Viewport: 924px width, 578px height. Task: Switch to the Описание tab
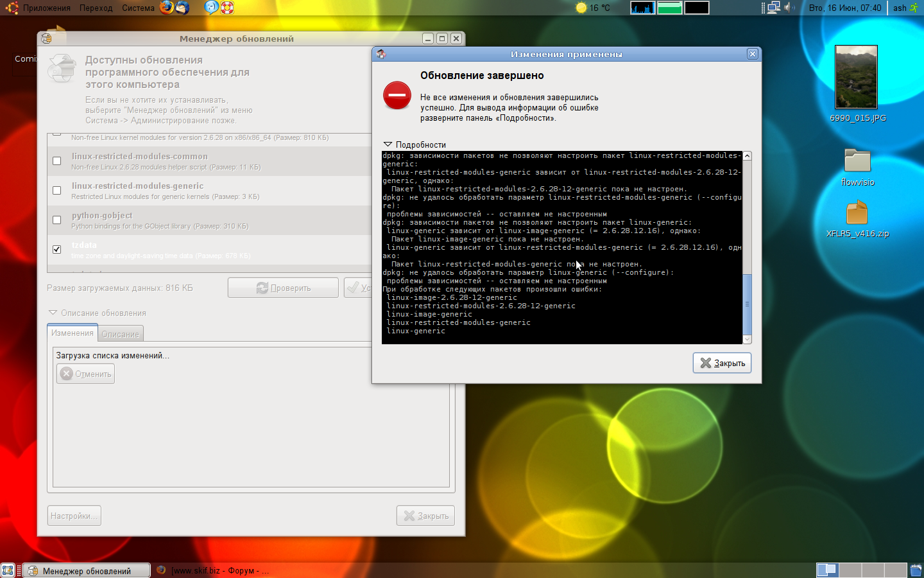(x=120, y=334)
